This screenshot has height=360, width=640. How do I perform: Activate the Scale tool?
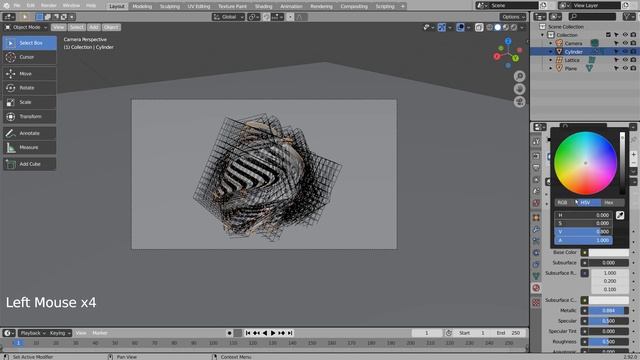coord(29,102)
